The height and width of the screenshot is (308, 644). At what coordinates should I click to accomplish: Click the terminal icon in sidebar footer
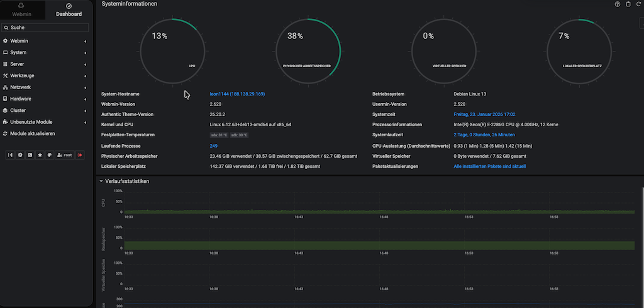30,154
